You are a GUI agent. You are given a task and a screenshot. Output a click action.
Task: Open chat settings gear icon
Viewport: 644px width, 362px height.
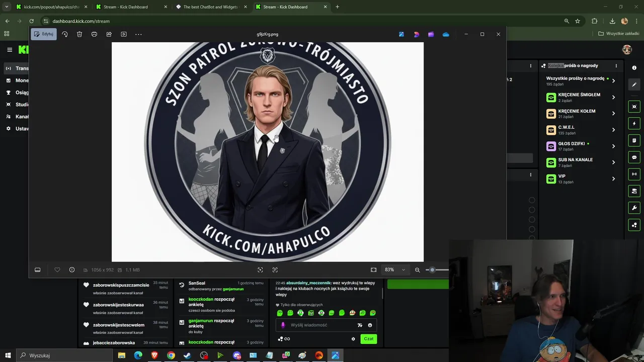tap(353, 339)
